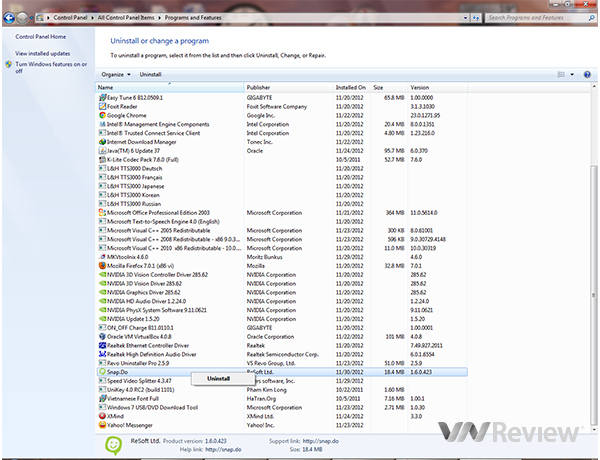The height and width of the screenshot is (460, 600).
Task: Click the Revo Uninstaller Pro icon
Action: (x=102, y=363)
